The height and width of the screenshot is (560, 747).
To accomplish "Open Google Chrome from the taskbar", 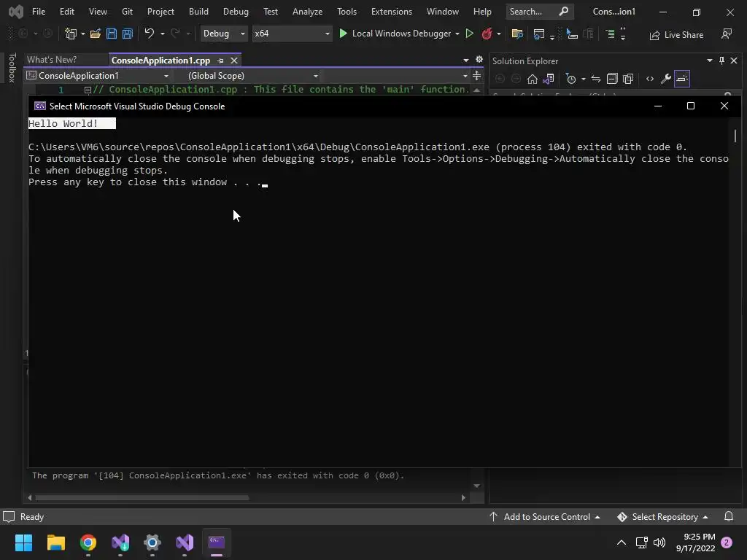I will (x=88, y=542).
